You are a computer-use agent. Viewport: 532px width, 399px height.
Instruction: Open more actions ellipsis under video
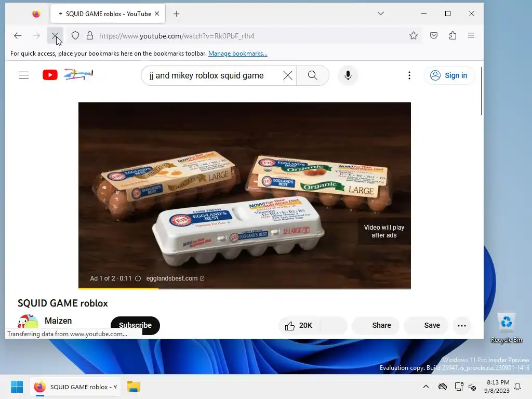pos(462,325)
